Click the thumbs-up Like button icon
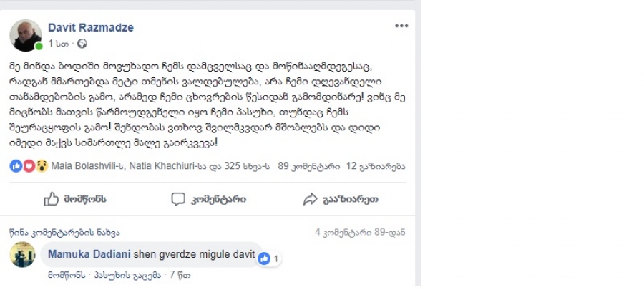 52,199
